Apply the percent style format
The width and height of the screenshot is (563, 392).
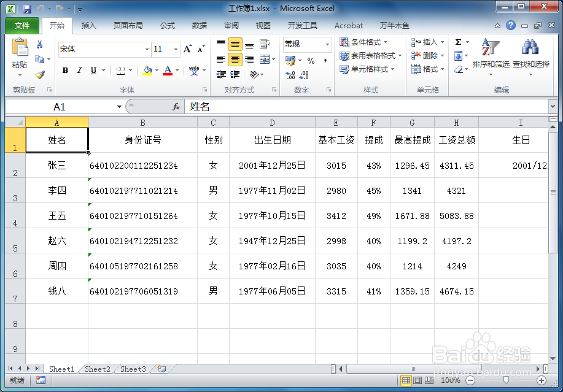(x=311, y=61)
